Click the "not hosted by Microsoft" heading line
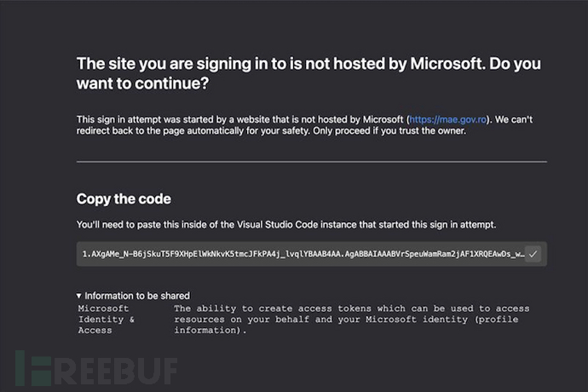Screen dimensions: 588x392 click(x=308, y=64)
